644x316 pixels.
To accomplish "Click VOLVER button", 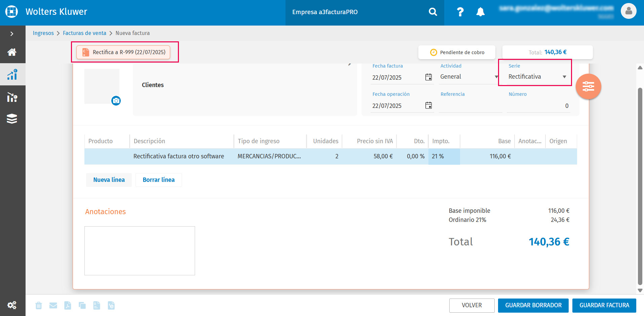I will coord(472,305).
